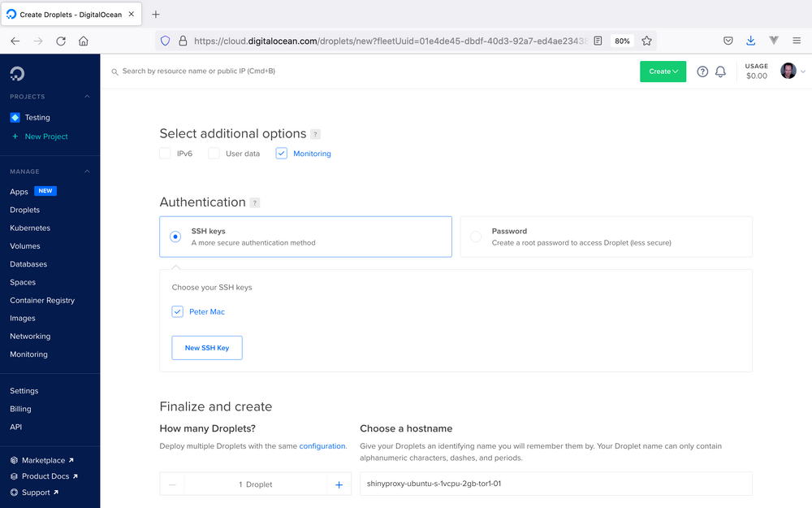Open Downloads via the toolbar arrow icon
The image size is (812, 508).
click(x=750, y=41)
